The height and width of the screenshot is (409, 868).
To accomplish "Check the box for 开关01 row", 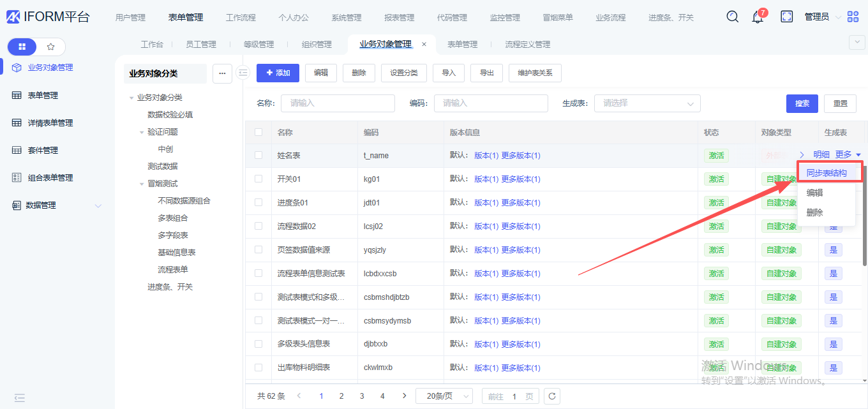I will click(258, 179).
